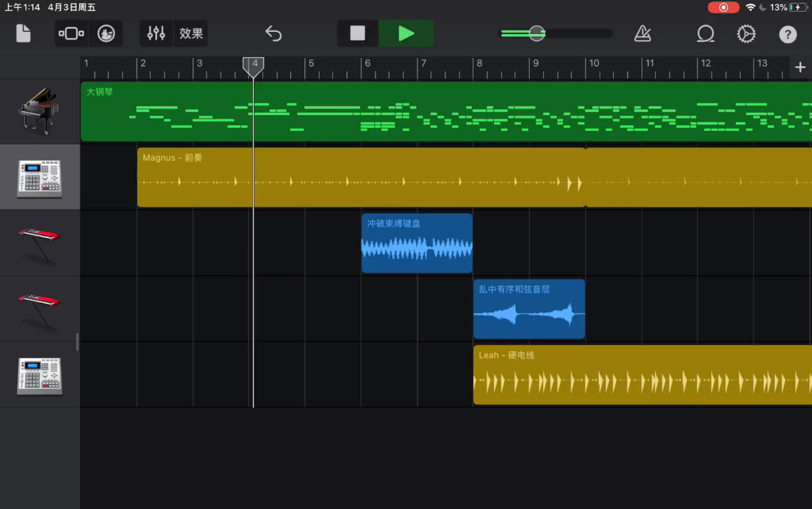Select the 乱中有序和弦音层 region
Image resolution: width=812 pixels, height=509 pixels.
[x=529, y=309]
